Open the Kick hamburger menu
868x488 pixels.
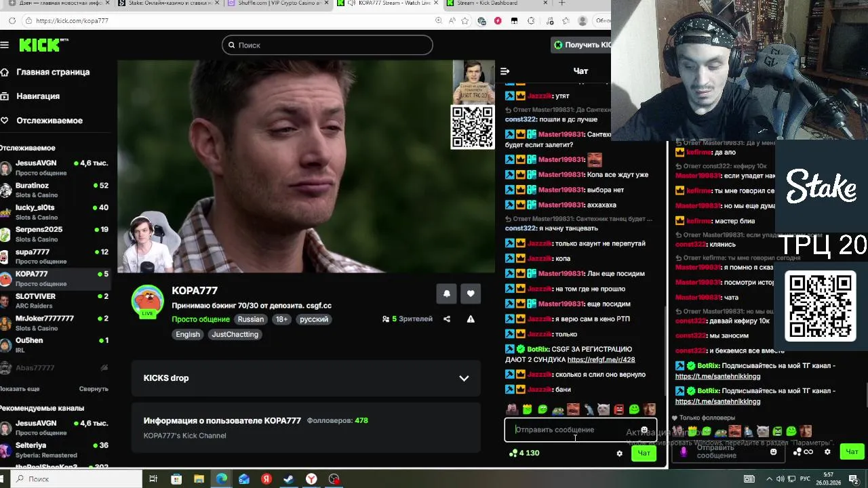pyautogui.click(x=5, y=45)
